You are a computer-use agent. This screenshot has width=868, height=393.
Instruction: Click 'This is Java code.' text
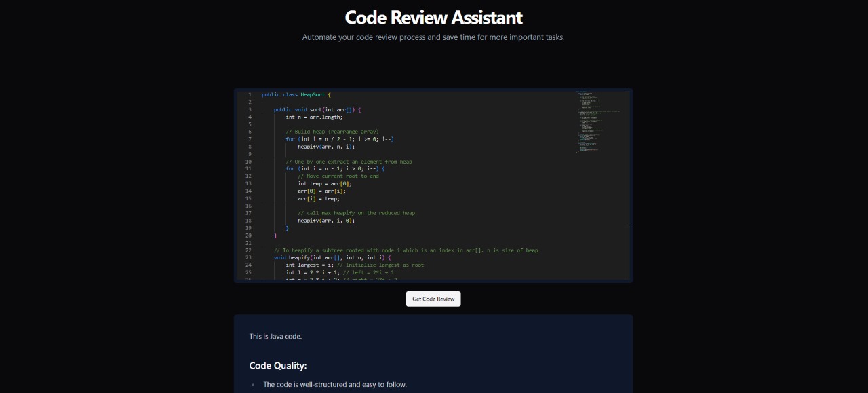(275, 336)
